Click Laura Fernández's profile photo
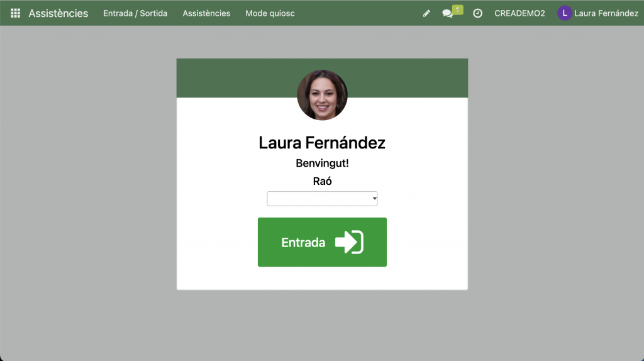 pyautogui.click(x=322, y=95)
